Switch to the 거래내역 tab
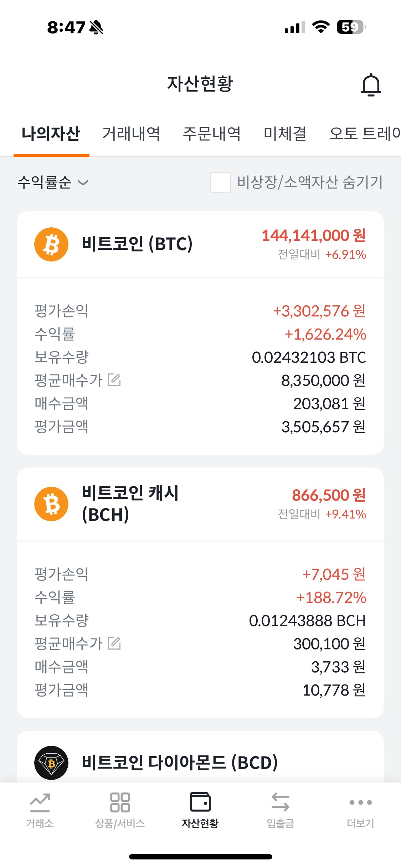Viewport: 401px width, 868px height. point(131,134)
